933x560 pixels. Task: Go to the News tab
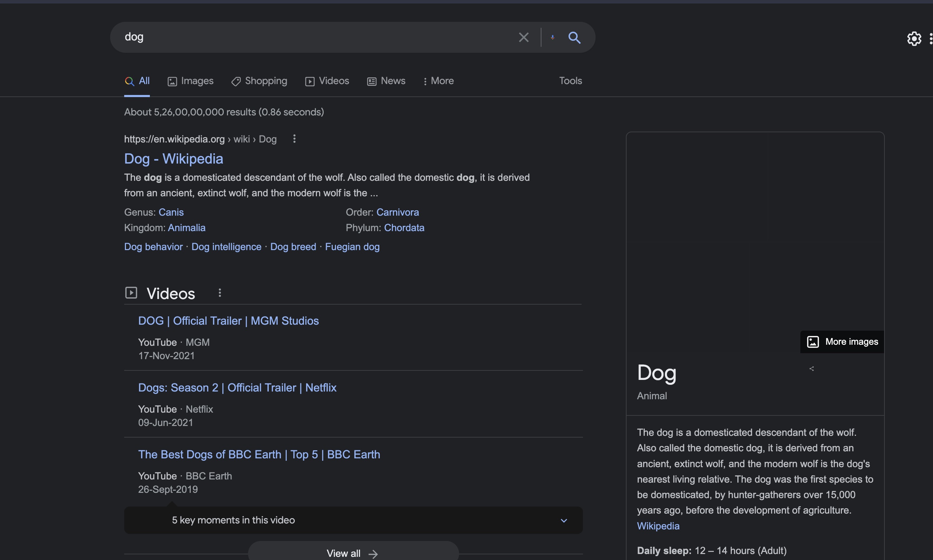point(386,81)
